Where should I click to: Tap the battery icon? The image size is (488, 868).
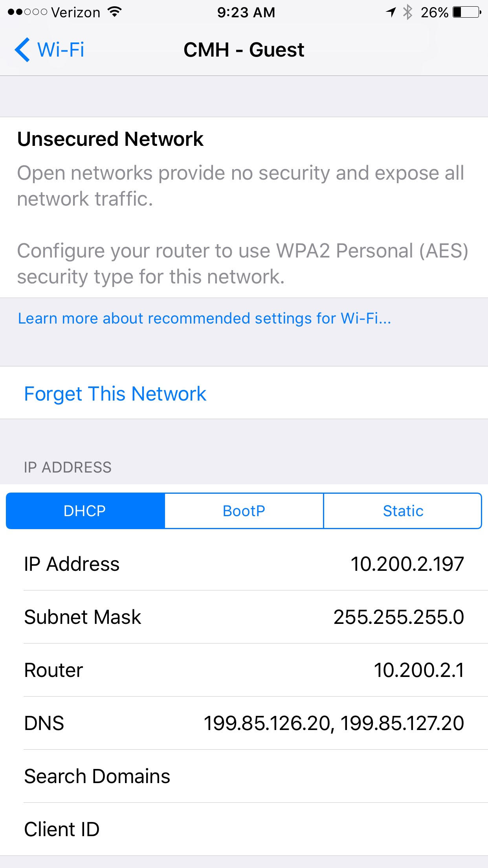pyautogui.click(x=467, y=12)
